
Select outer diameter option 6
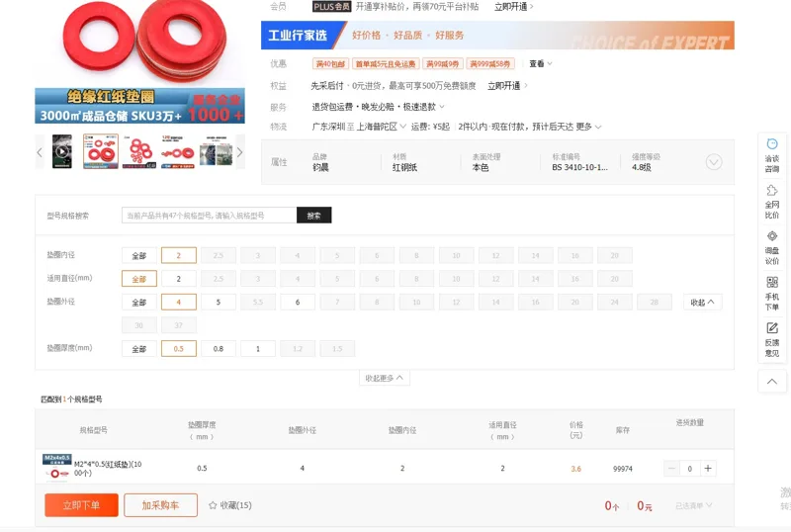point(298,303)
